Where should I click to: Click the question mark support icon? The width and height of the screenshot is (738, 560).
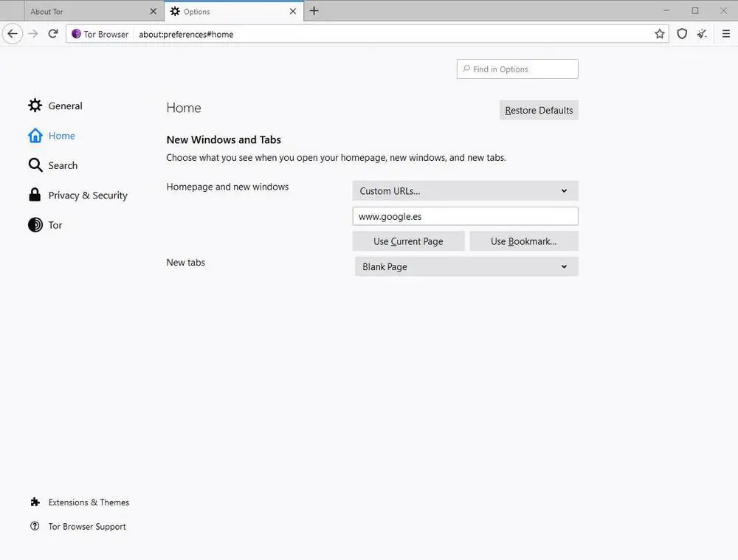(35, 526)
